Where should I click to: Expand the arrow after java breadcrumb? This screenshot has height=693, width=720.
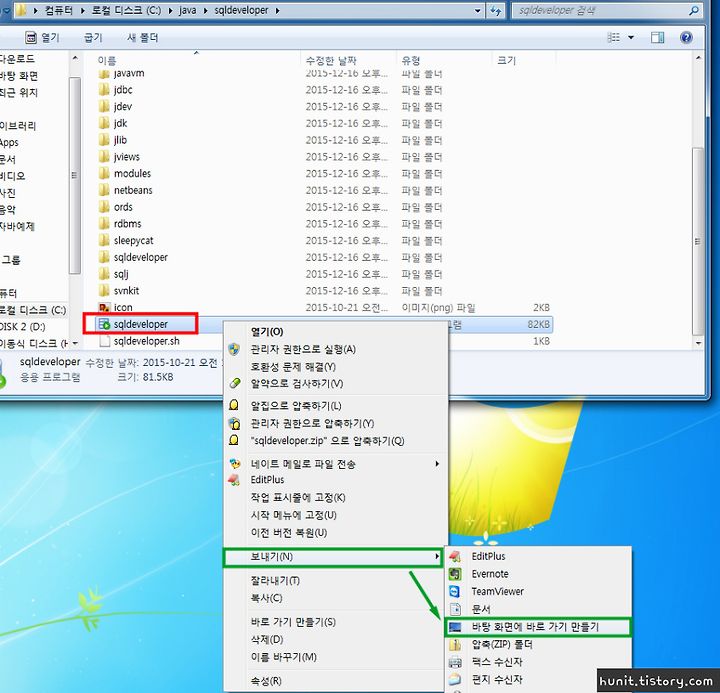(206, 10)
